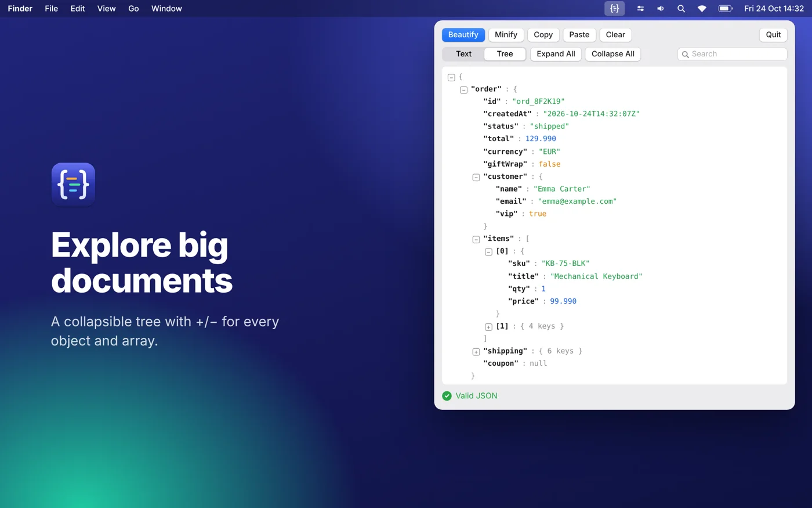Click Expand All
Image resolution: width=812 pixels, height=508 pixels.
point(556,54)
